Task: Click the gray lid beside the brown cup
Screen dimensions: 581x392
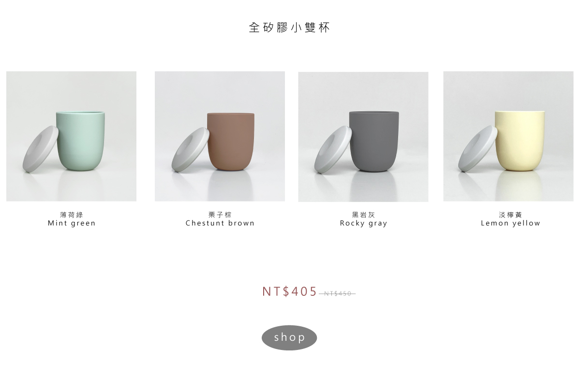Action: (x=190, y=149)
